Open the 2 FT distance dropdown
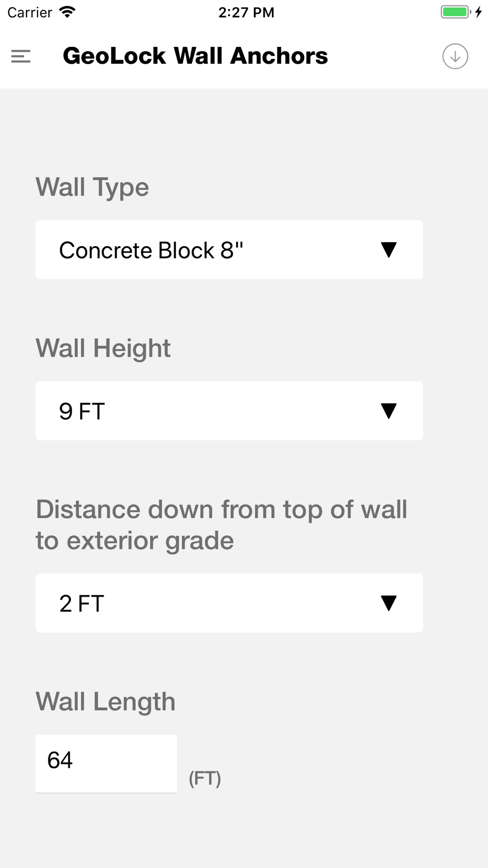 click(x=229, y=603)
